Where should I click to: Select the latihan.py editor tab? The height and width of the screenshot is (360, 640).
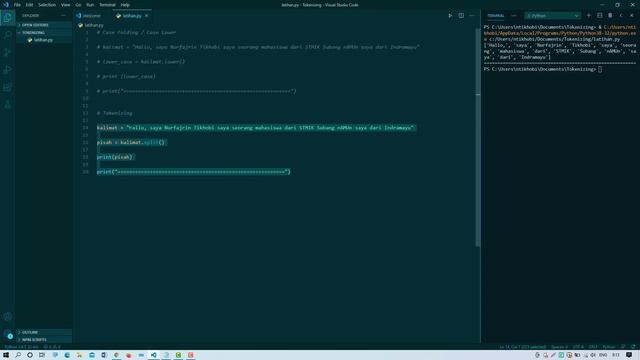(132, 16)
